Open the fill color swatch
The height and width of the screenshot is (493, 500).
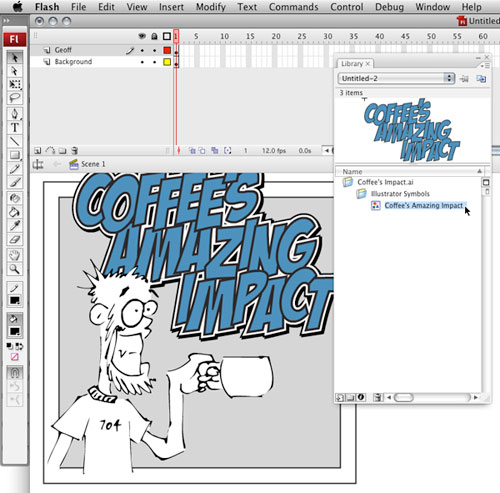(15, 331)
